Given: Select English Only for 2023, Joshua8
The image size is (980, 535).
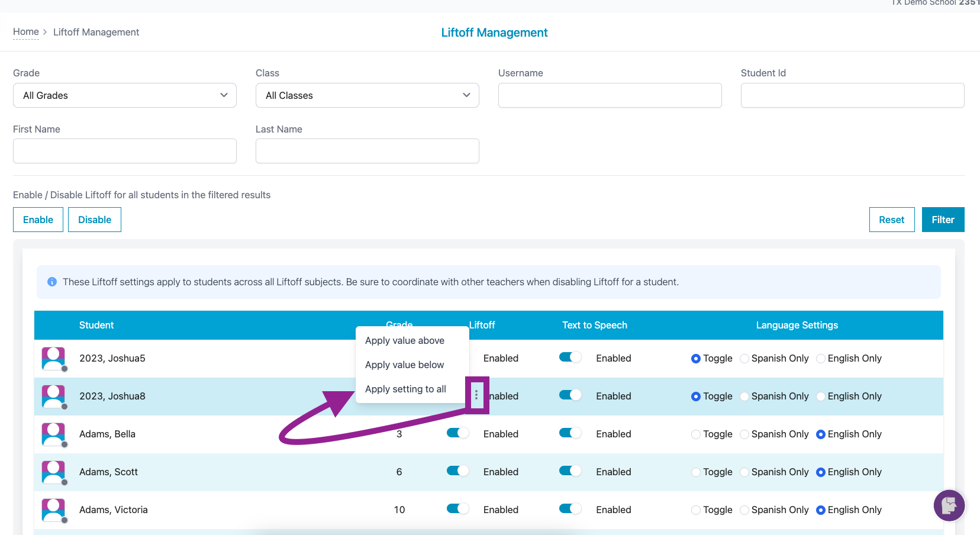Looking at the screenshot, I should [x=821, y=397].
